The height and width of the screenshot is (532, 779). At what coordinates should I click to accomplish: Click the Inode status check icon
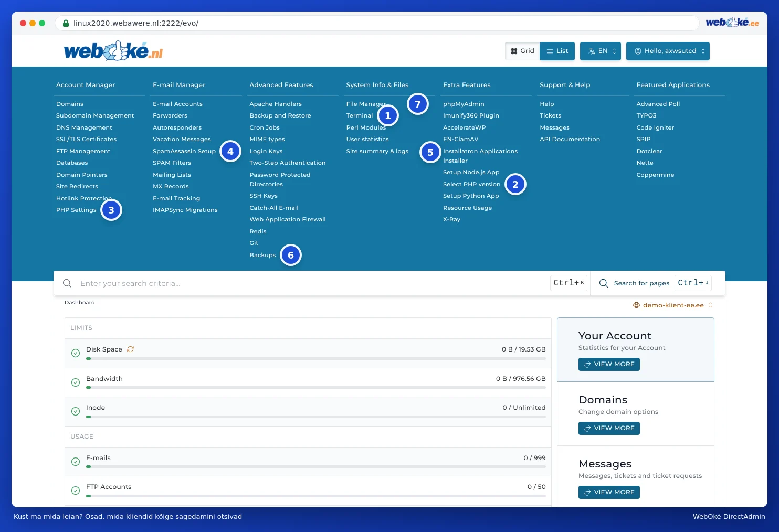(x=76, y=411)
